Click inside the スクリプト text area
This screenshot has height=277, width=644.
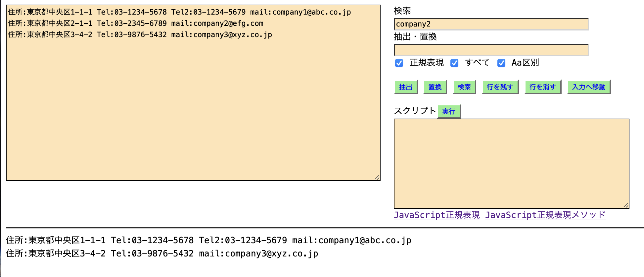click(511, 164)
